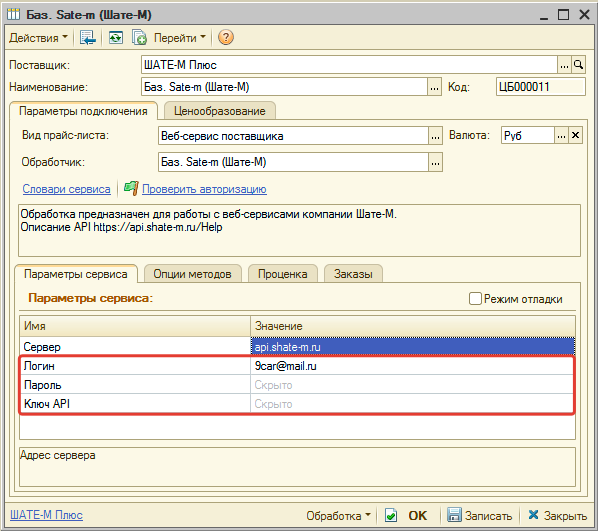Expand the Перейти dropdown menu
598x531 pixels.
[179, 37]
